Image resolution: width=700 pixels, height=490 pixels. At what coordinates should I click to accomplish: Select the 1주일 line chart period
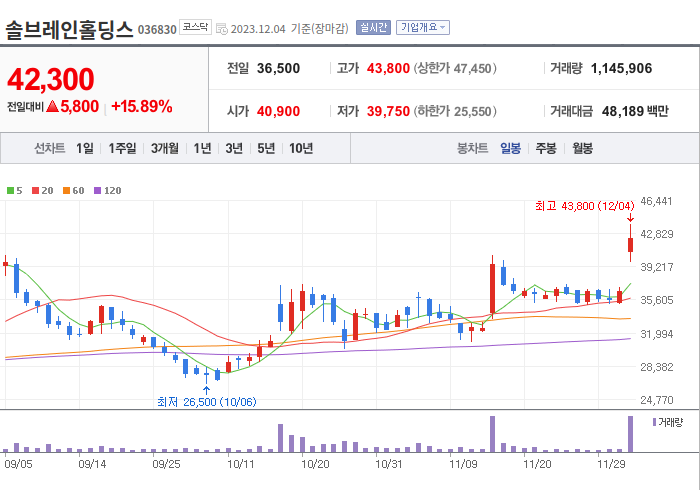[122, 148]
